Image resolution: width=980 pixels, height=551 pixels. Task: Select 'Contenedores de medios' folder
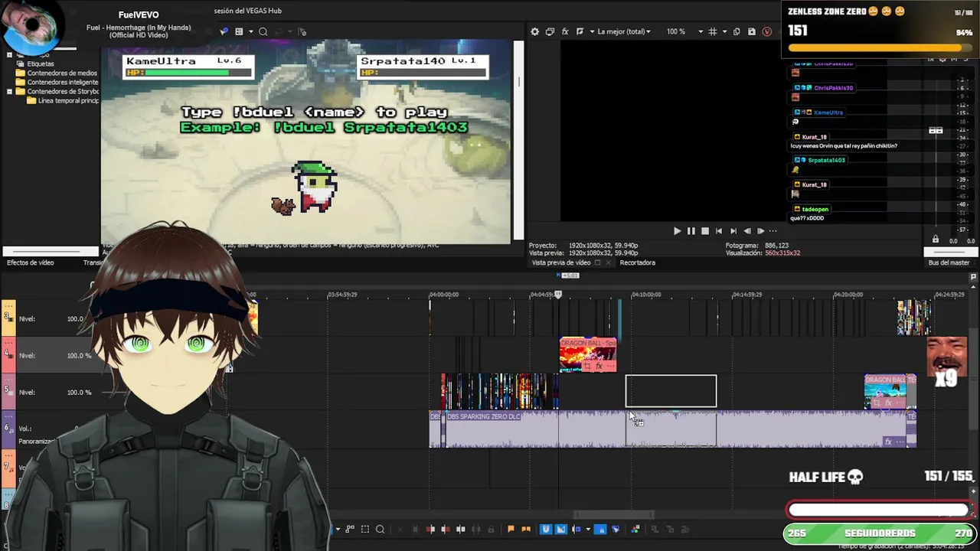pos(62,73)
